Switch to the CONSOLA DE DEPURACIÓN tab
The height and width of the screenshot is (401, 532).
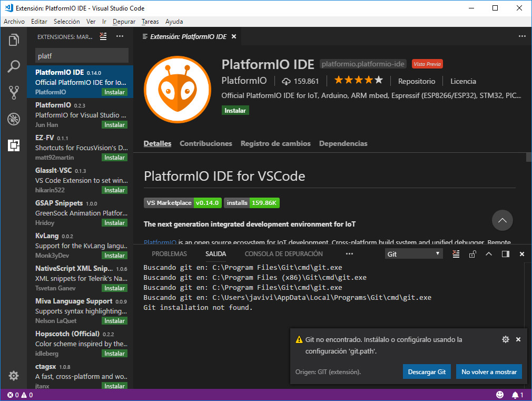pyautogui.click(x=283, y=253)
